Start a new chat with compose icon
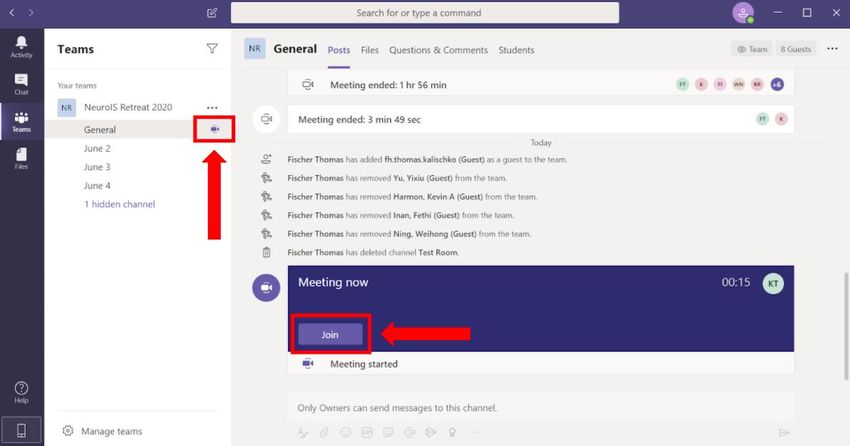Viewport: 850px width, 446px height. click(212, 12)
